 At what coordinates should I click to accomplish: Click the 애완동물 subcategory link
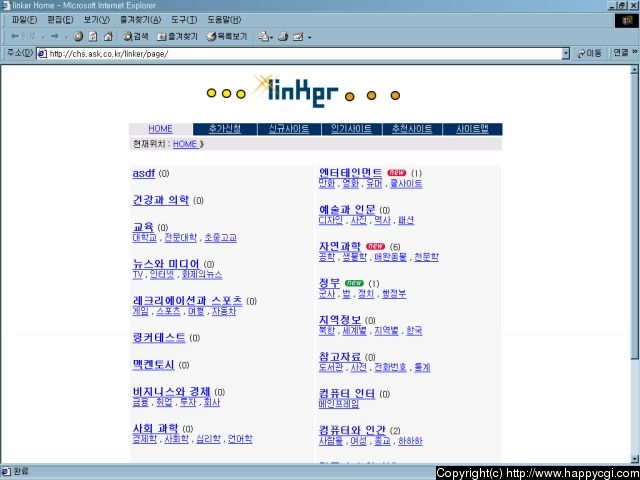click(x=391, y=257)
